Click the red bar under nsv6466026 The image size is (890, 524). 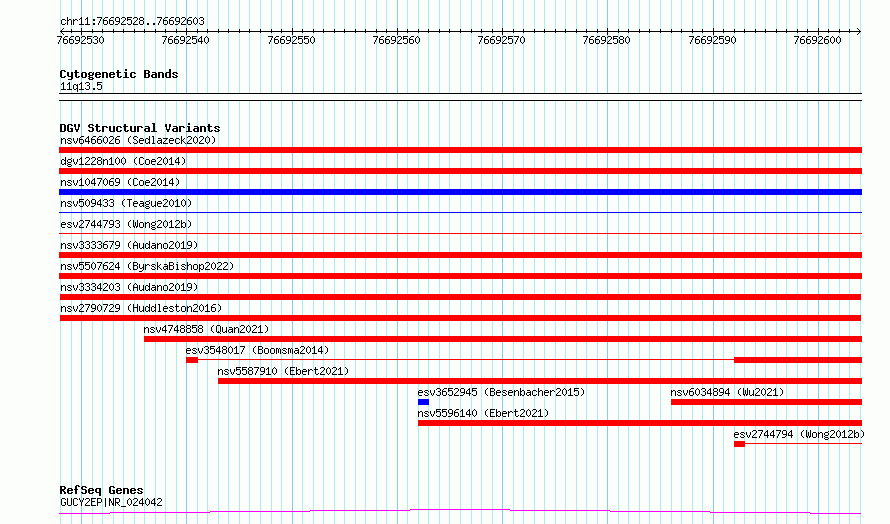460,150
